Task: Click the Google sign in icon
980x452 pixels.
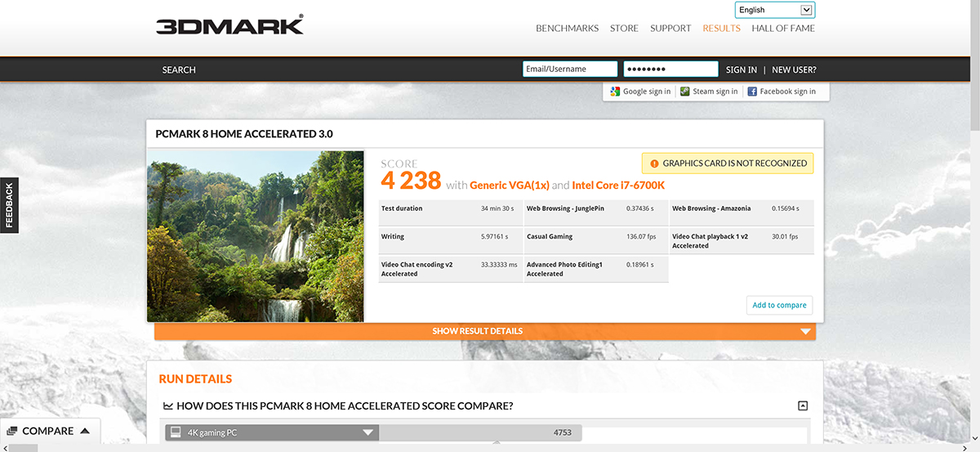Action: pyautogui.click(x=615, y=92)
